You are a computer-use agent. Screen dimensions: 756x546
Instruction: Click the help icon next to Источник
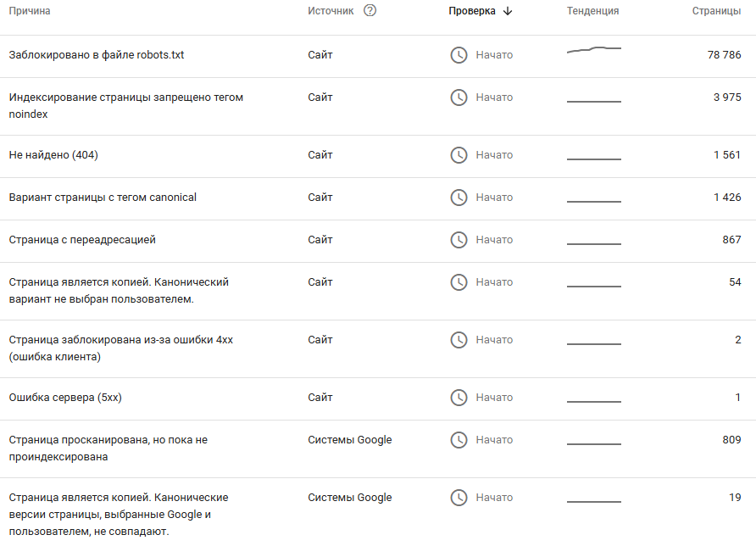370,11
